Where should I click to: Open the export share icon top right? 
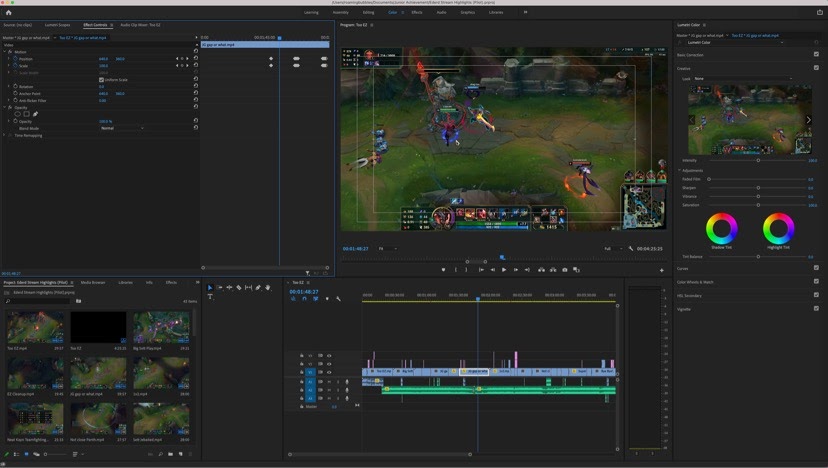point(820,12)
